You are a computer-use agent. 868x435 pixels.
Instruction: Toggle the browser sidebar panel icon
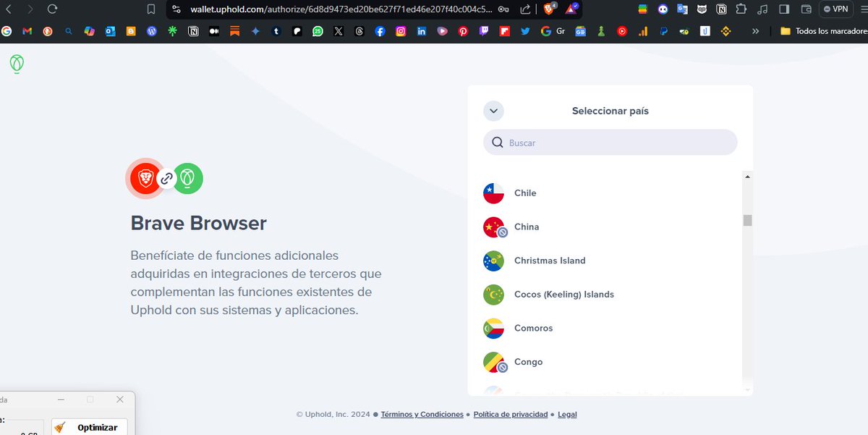(x=784, y=9)
